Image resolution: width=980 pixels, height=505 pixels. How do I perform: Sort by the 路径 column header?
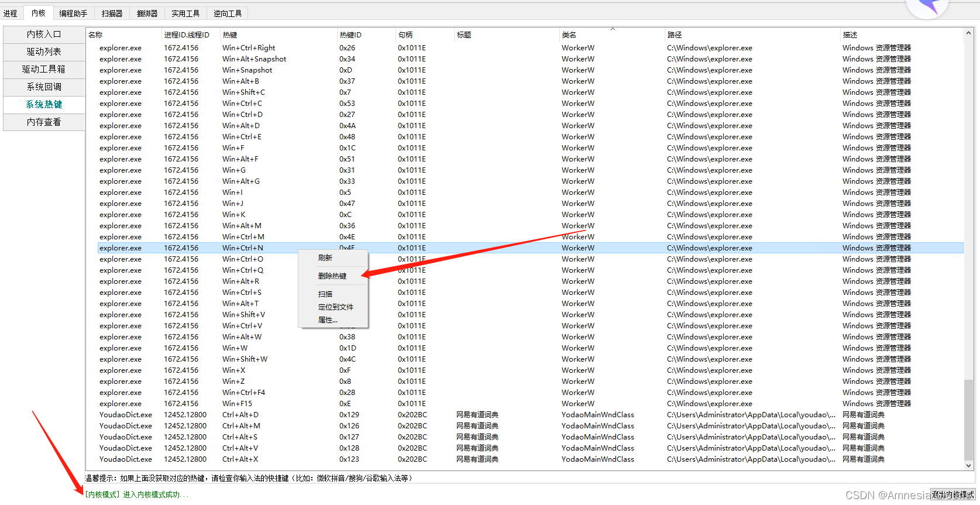[x=752, y=35]
